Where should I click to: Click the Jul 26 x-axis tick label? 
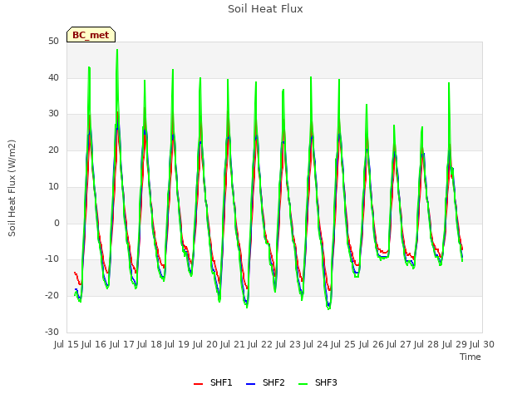point(372,344)
